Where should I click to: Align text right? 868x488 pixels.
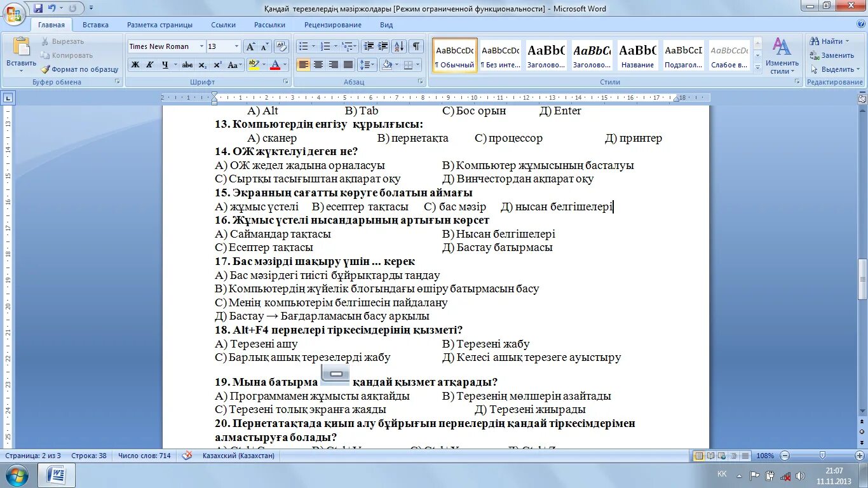(333, 65)
